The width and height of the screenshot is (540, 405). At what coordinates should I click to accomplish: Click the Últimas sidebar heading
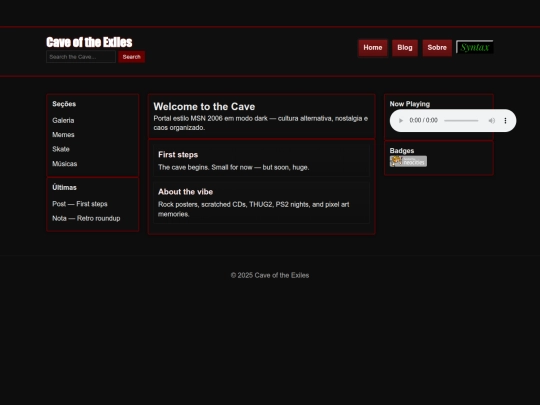coord(64,187)
